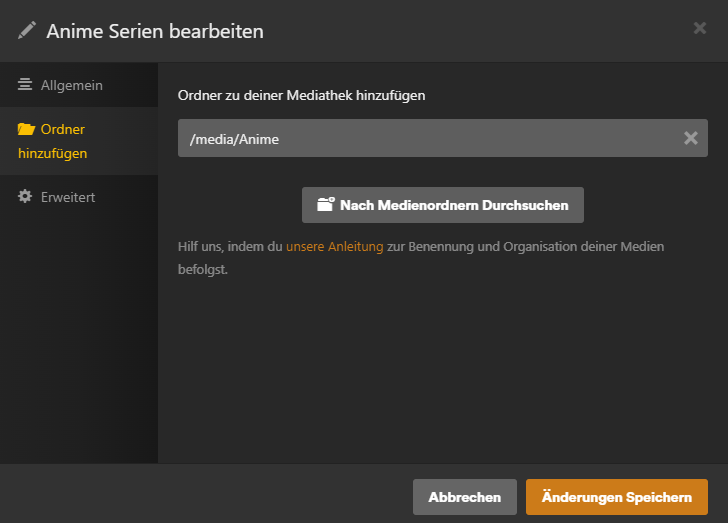Click the pencil edit icon in title
This screenshot has width=728, height=523.
27,31
